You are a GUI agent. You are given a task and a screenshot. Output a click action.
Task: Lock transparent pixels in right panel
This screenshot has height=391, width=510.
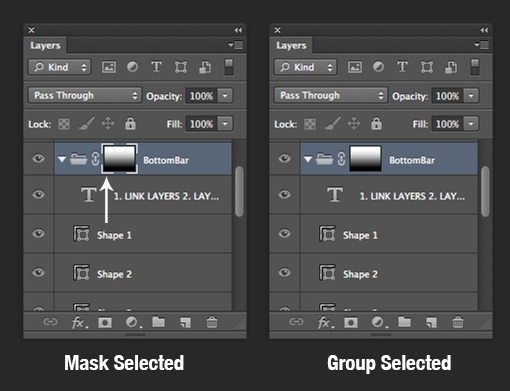pyautogui.click(x=310, y=124)
